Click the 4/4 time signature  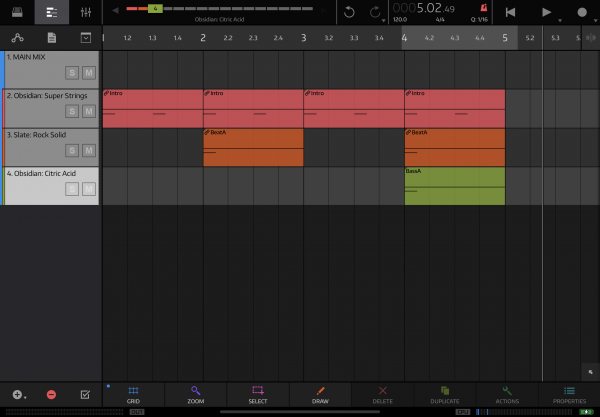pos(440,20)
